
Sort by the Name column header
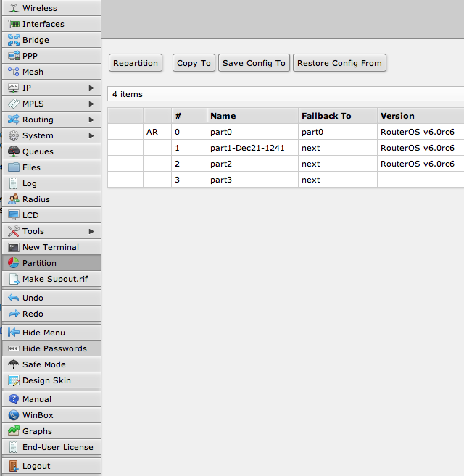252,116
